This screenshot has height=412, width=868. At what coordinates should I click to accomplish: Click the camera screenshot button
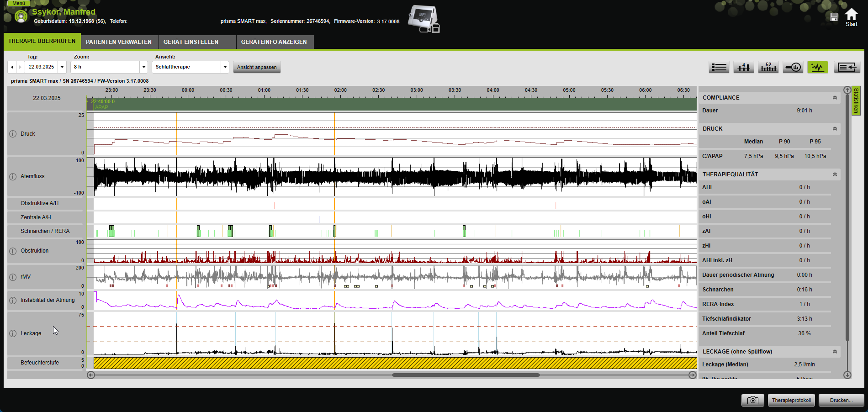[752, 400]
